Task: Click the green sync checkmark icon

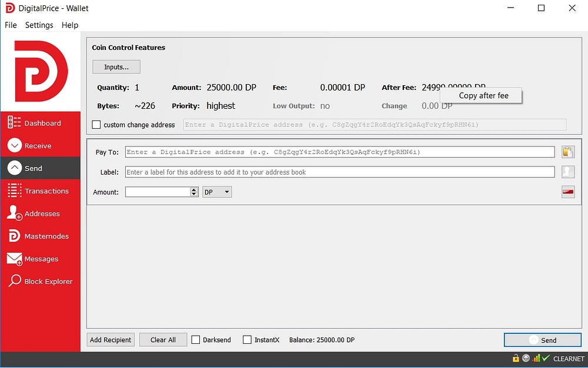Action: point(546,358)
